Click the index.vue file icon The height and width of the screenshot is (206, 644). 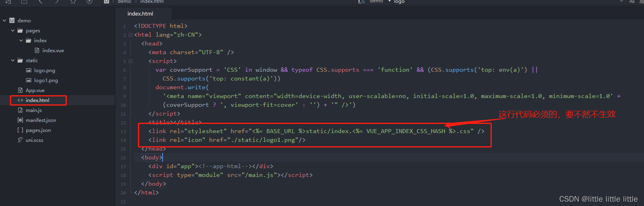coord(37,50)
